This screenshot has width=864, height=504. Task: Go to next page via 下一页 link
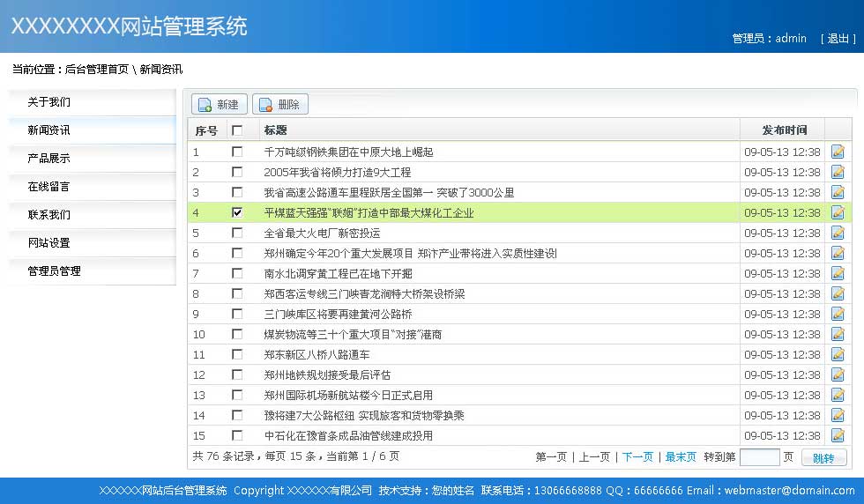[x=637, y=456]
